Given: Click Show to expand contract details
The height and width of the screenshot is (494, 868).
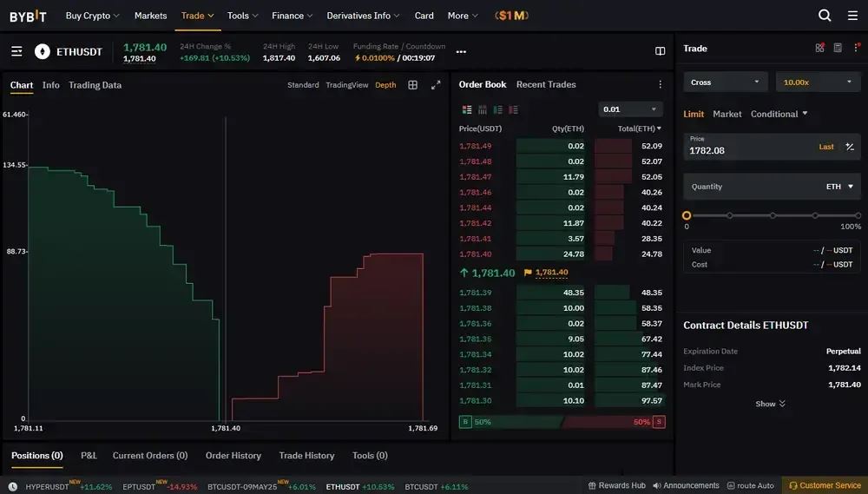Looking at the screenshot, I should (x=770, y=404).
